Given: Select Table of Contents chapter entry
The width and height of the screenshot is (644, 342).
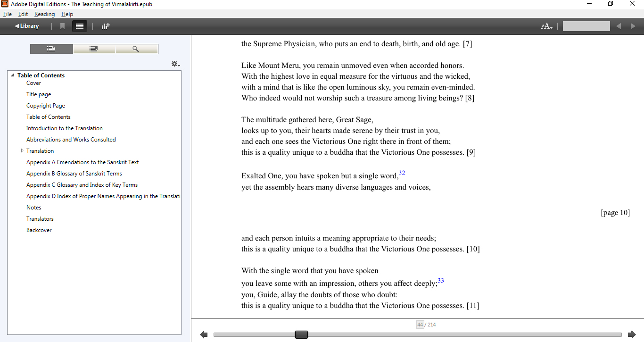Looking at the screenshot, I should [x=49, y=117].
